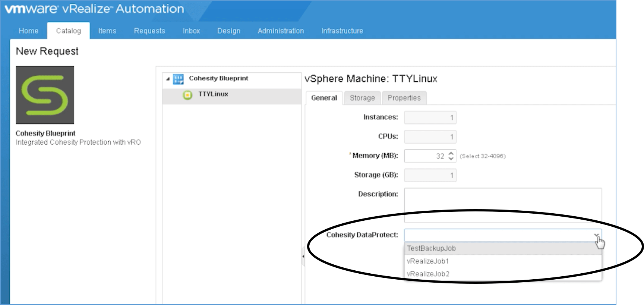Open the Properties tab
This screenshot has height=305, width=644.
click(x=404, y=98)
